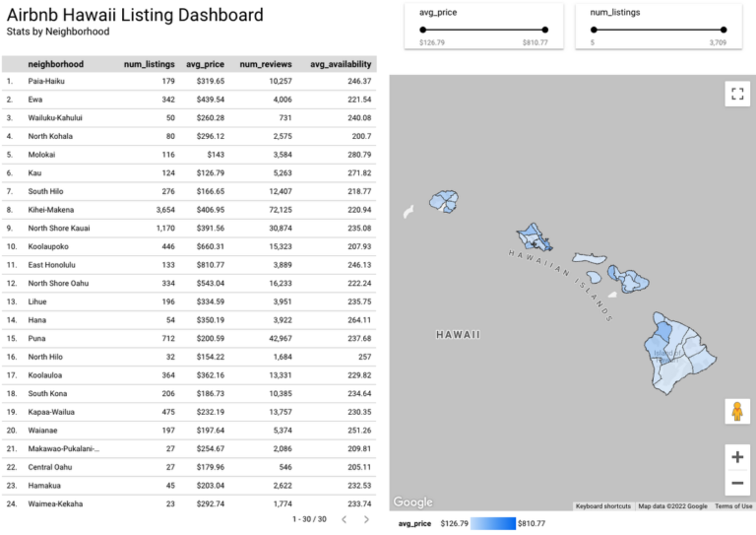The width and height of the screenshot is (756, 535).
Task: Click the avg_price legend color gradient
Action: (x=493, y=523)
